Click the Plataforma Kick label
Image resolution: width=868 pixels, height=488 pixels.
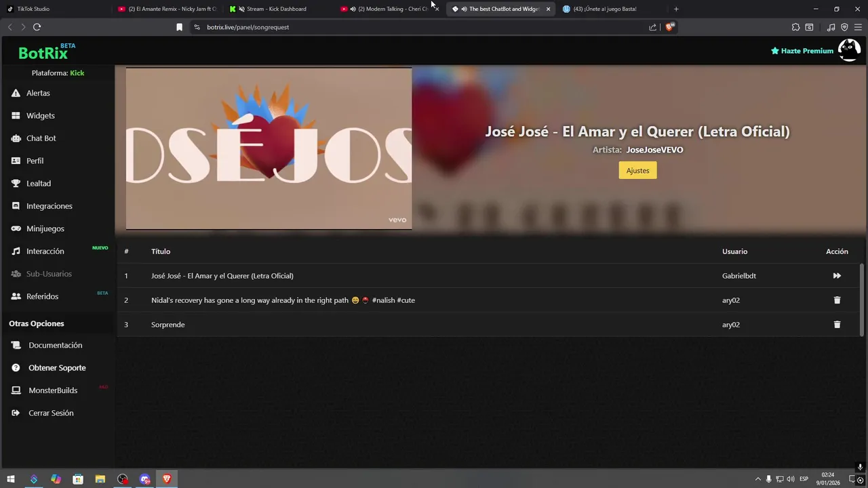tap(58, 73)
